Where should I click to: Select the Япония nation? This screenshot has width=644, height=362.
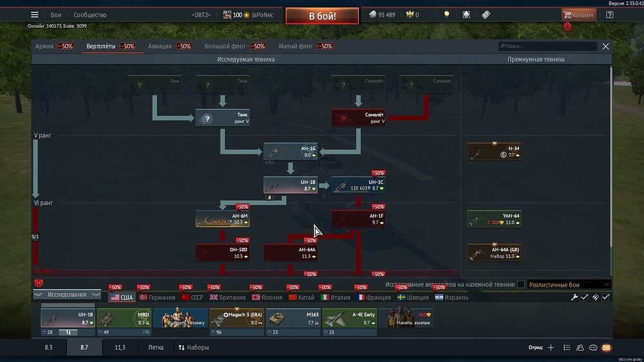[x=267, y=297]
